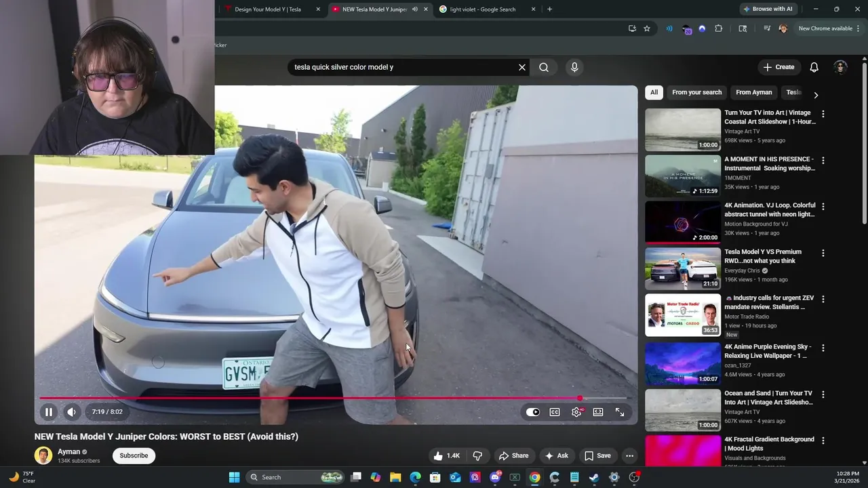
Task: Open options for Industry calls for ZEV video
Action: pos(823,299)
